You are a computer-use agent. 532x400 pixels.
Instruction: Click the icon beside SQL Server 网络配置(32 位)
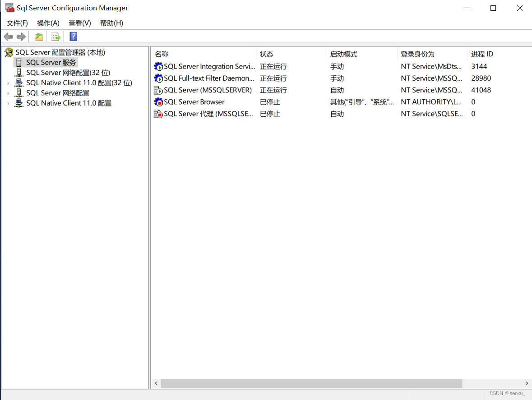tap(19, 73)
